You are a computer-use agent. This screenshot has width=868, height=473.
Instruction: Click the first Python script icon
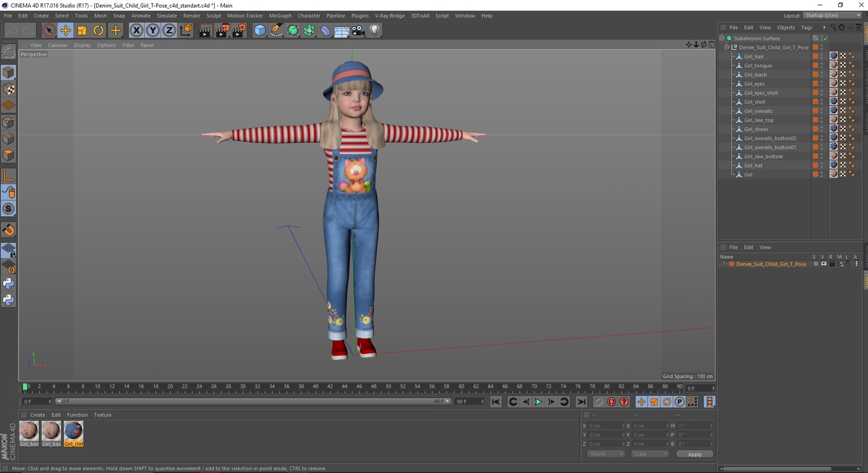pos(9,284)
